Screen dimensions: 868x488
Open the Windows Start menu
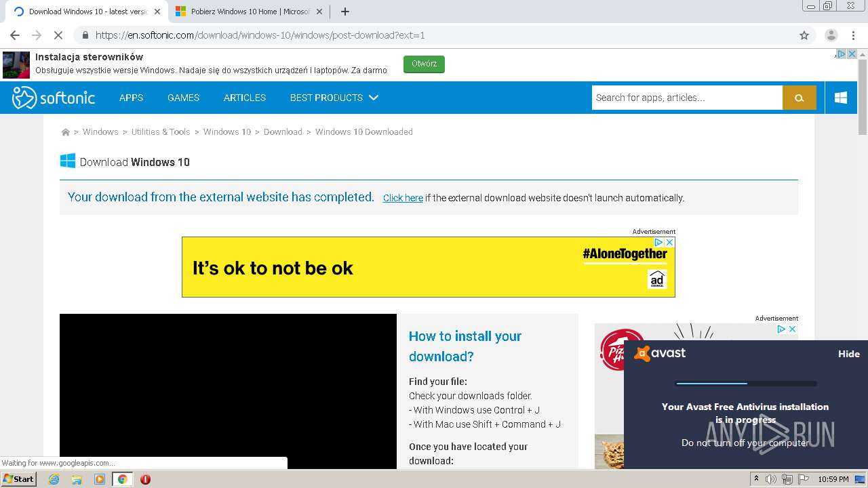click(18, 479)
